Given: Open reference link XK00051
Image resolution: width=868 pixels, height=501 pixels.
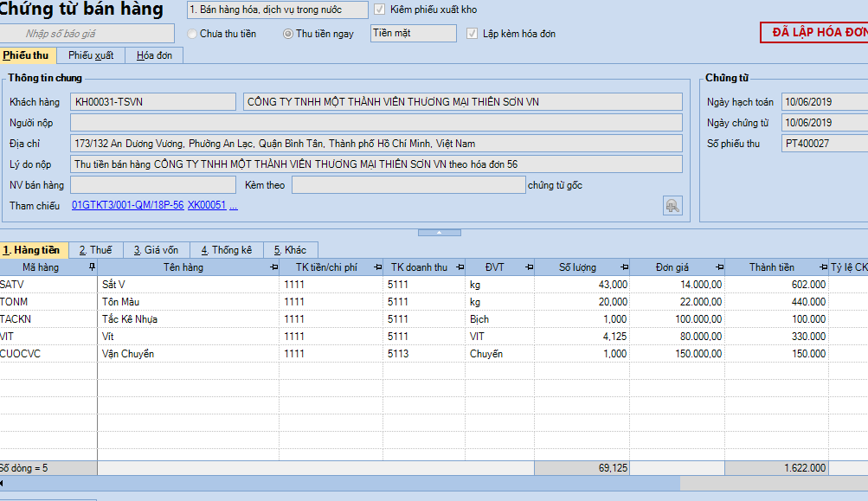Looking at the screenshot, I should pos(206,205).
